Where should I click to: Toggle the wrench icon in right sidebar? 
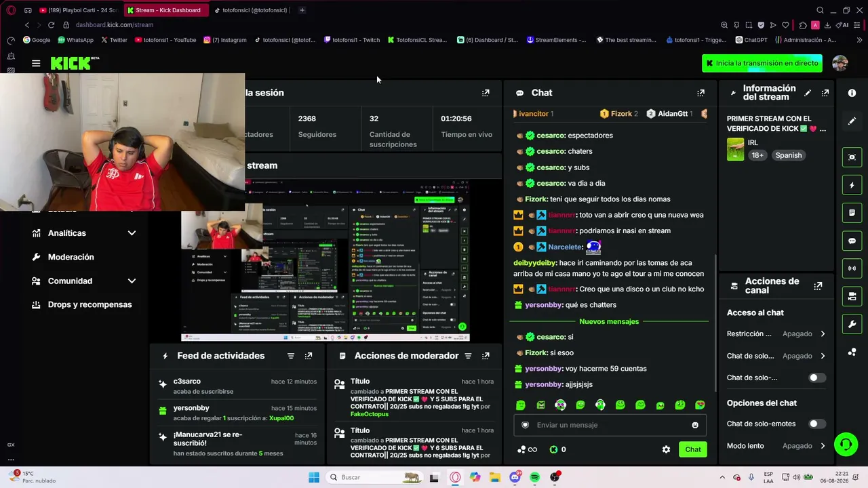(x=852, y=324)
